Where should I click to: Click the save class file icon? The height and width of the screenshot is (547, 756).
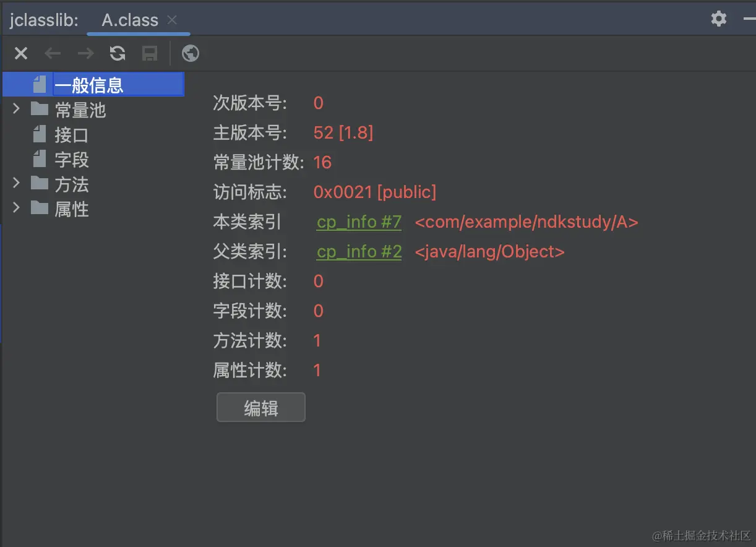click(x=149, y=53)
